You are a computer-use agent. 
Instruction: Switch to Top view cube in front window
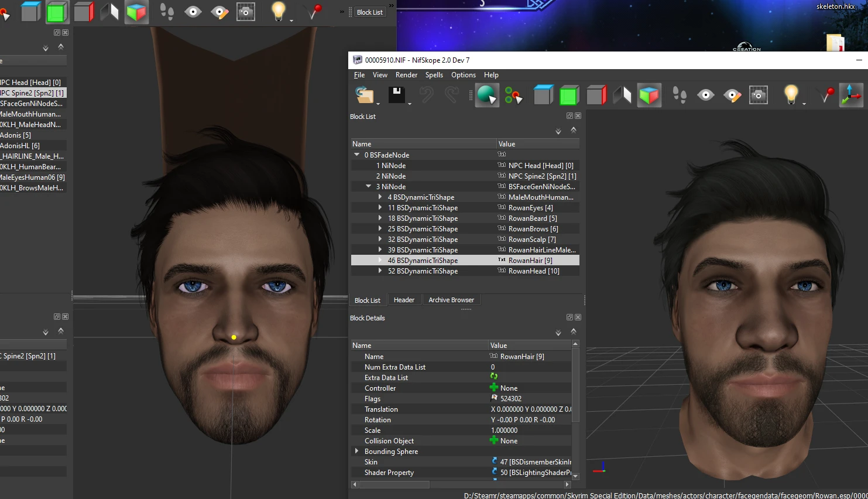click(x=544, y=95)
